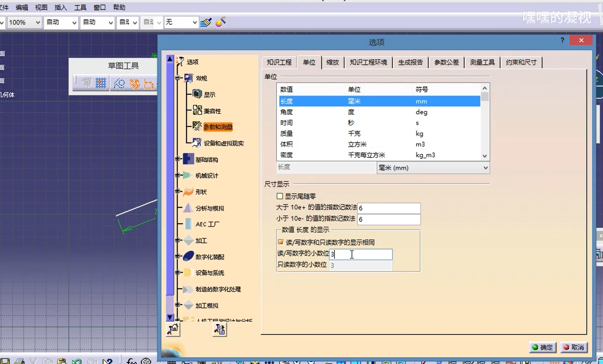Click the 数字化装配 category icon
Viewport: 603px width, 364px height.
[188, 256]
